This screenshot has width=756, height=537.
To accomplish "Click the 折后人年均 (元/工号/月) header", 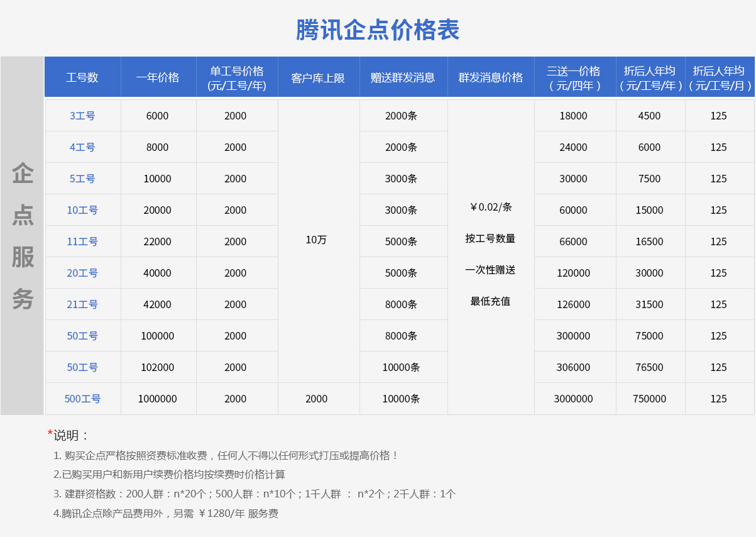I will pyautogui.click(x=720, y=78).
